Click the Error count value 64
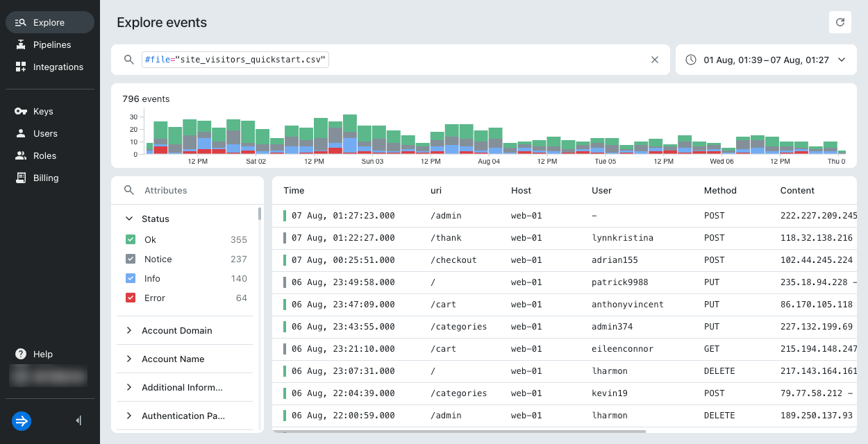Viewport: 868px width, 444px height. (242, 298)
